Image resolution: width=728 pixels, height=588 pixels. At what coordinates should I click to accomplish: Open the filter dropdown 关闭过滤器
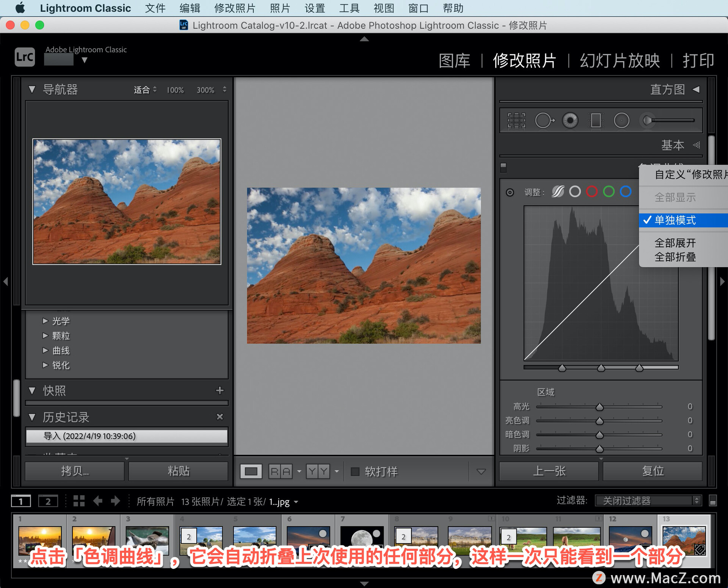click(x=648, y=501)
